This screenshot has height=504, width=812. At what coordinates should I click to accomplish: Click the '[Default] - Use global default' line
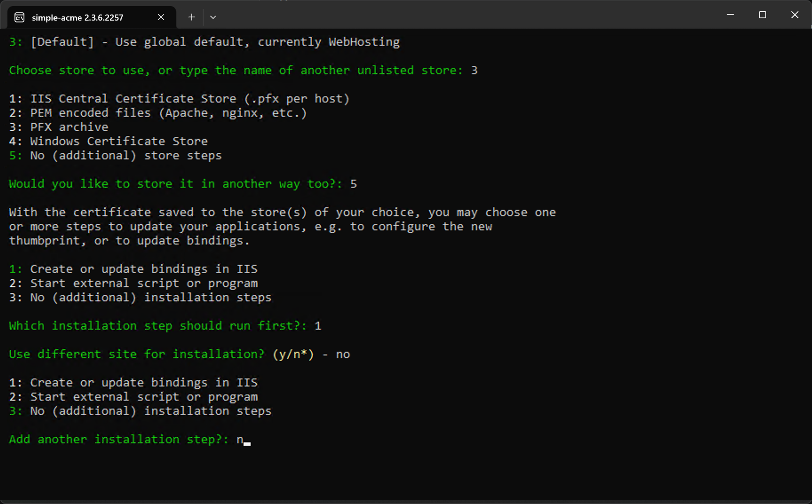pos(214,42)
